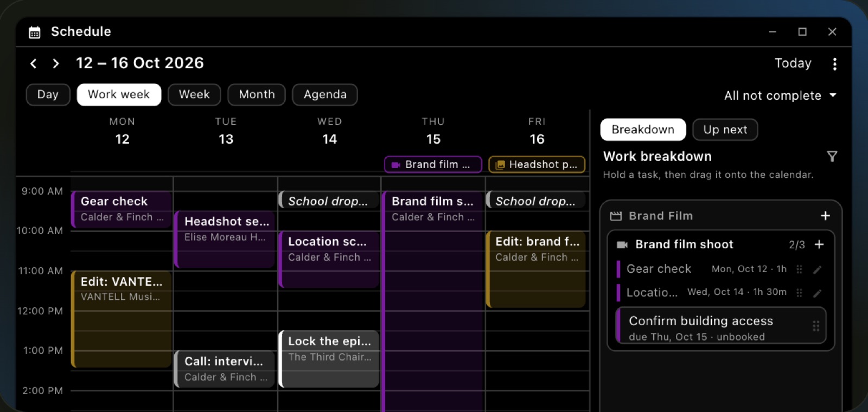Select the Work week view
868x412 pixels.
coord(119,94)
